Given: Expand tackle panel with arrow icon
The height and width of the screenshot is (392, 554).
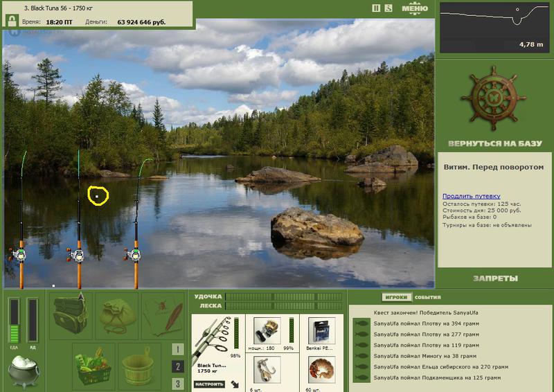Looking at the screenshot, I should point(235,384).
